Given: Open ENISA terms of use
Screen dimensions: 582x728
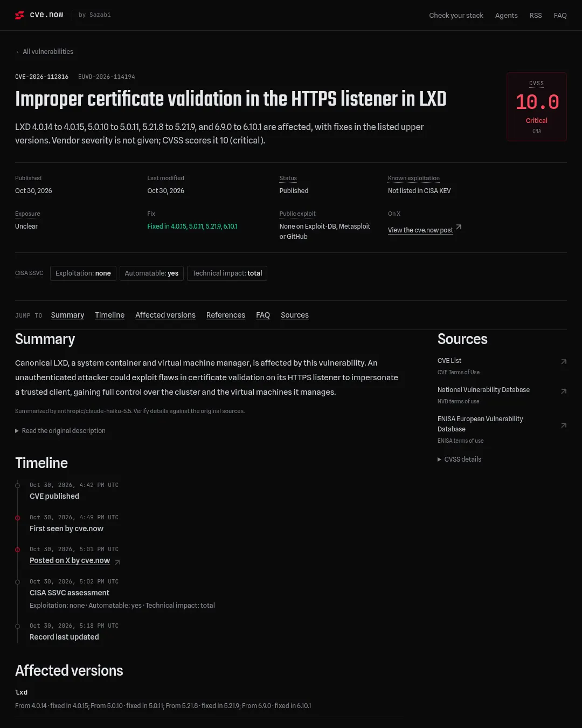Looking at the screenshot, I should [460, 441].
